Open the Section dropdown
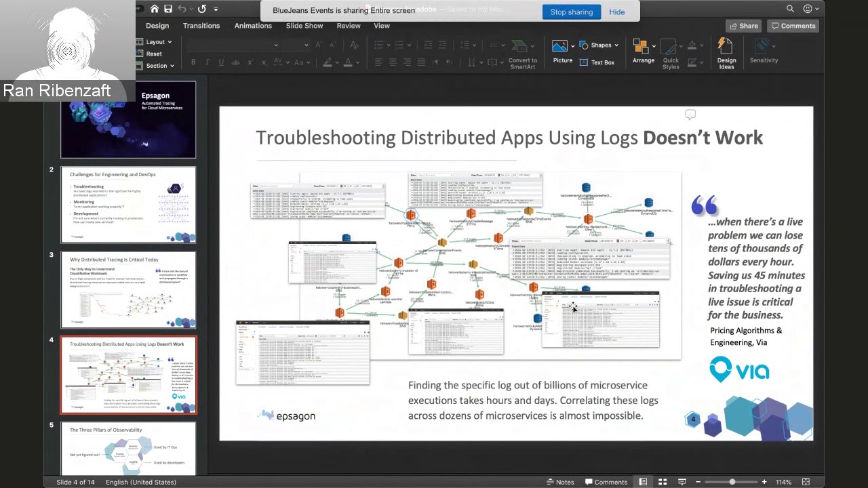 pyautogui.click(x=156, y=66)
